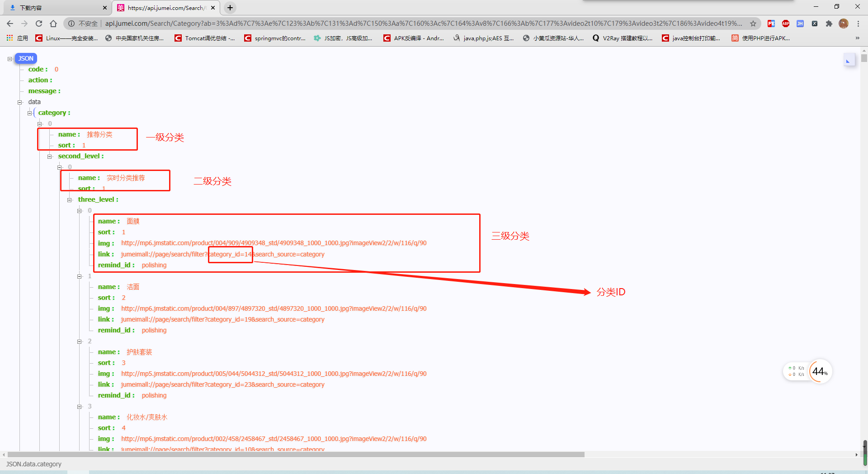
Task: Open the 小黄瓜资源站 bookmark
Action: [553, 38]
